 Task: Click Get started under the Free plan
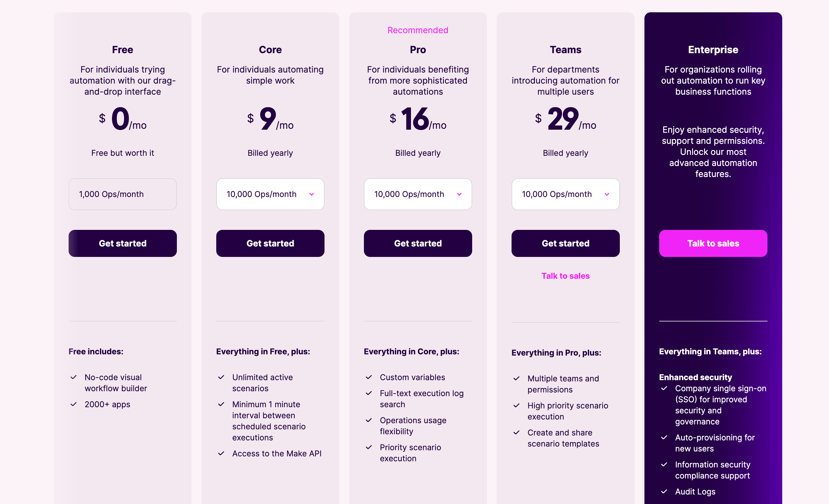pyautogui.click(x=122, y=243)
